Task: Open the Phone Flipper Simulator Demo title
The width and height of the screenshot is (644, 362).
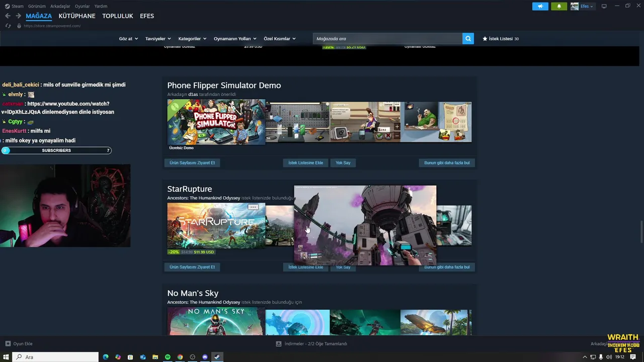Action: pos(224,85)
